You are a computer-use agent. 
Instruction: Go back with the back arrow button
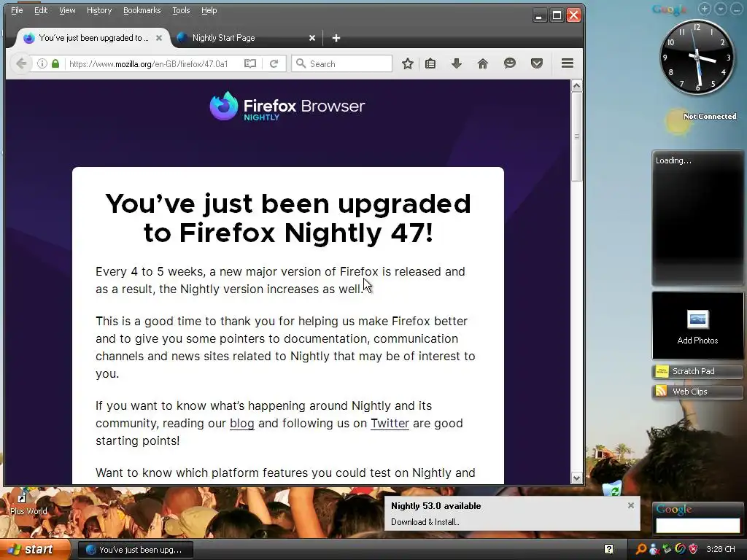coord(21,63)
